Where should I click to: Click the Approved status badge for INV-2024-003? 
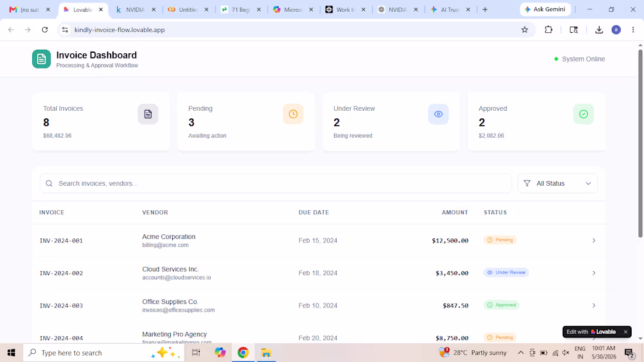[502, 305]
